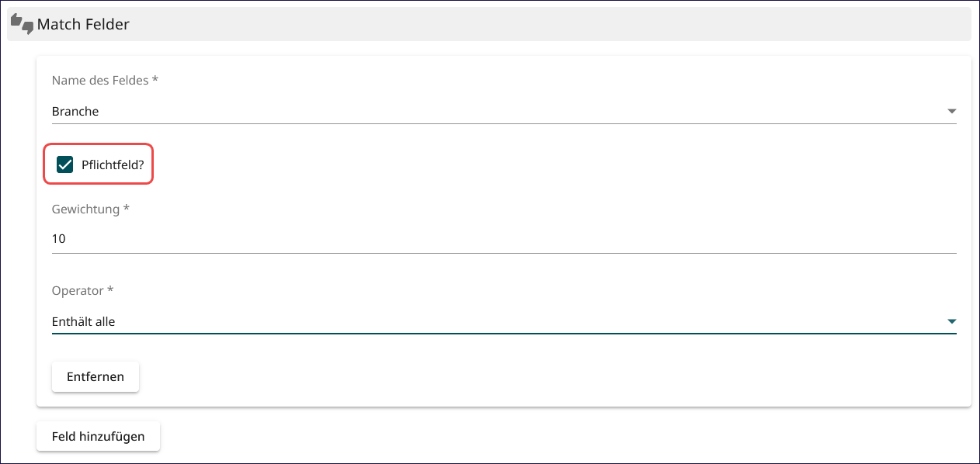Click the Operator label
980x464 pixels.
coord(82,290)
